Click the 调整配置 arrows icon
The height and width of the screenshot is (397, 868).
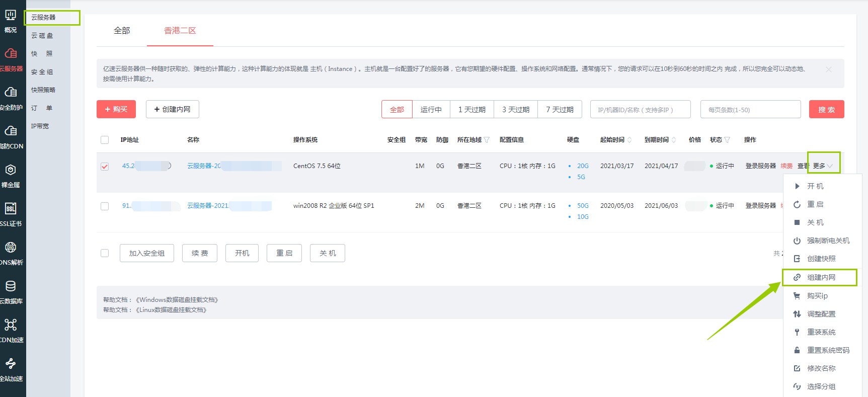(797, 314)
